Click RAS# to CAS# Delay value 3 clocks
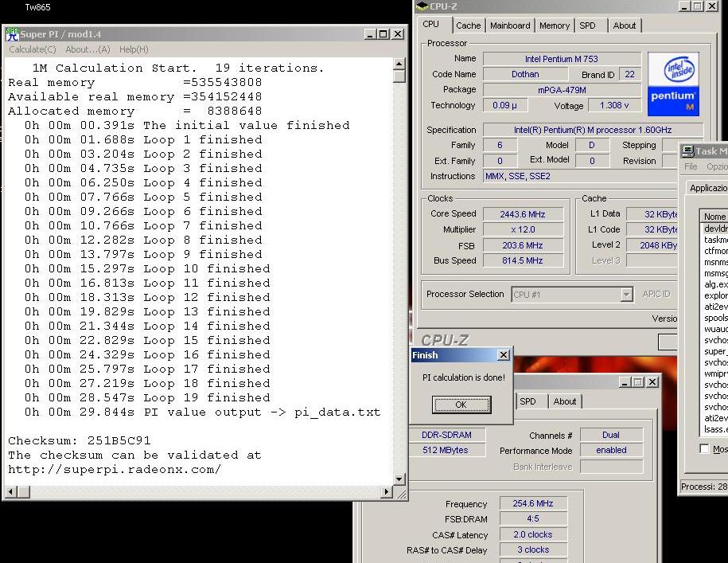This screenshot has height=563, width=728. 533,549
